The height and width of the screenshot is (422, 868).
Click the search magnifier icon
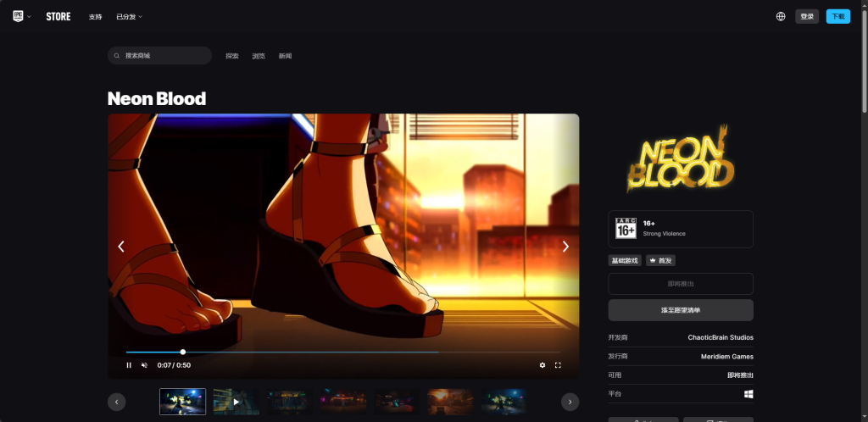click(117, 56)
